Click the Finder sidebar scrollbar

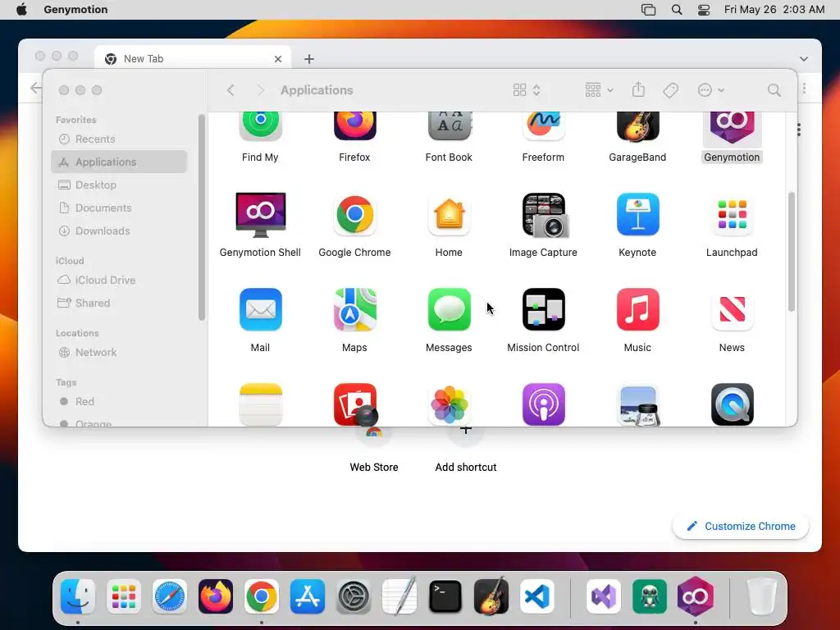click(x=202, y=217)
